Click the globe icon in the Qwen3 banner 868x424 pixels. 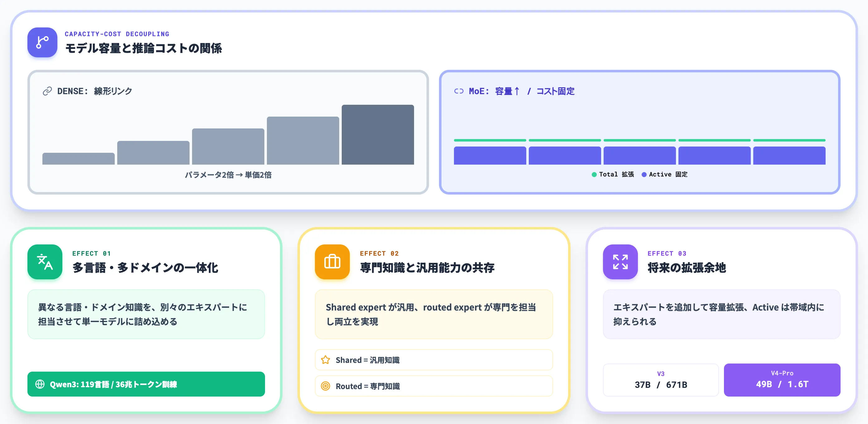pyautogui.click(x=40, y=384)
